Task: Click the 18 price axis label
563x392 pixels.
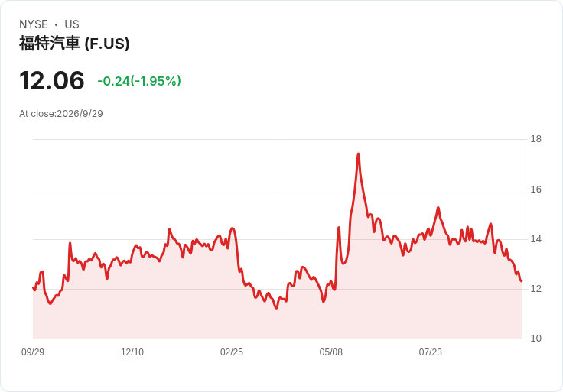Action: pyautogui.click(x=535, y=139)
